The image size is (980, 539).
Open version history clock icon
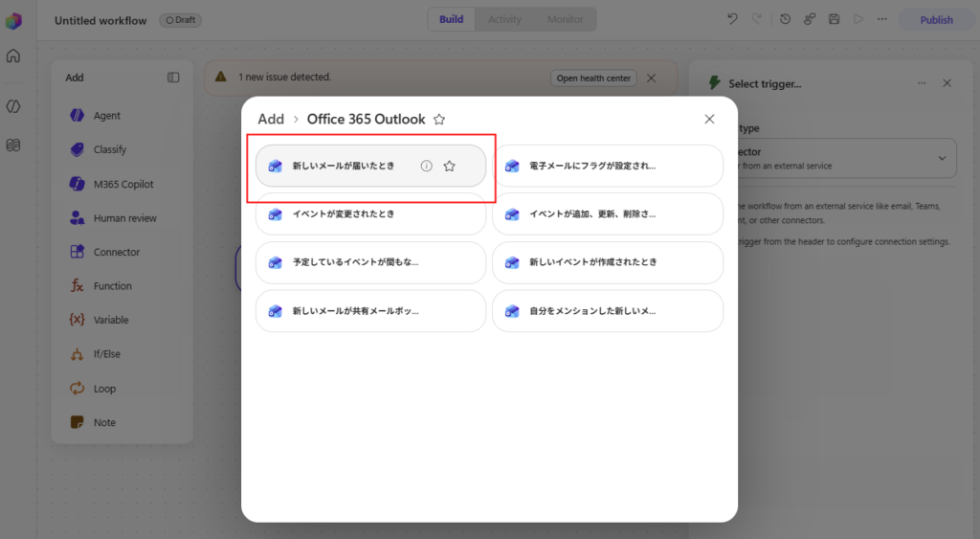click(785, 19)
